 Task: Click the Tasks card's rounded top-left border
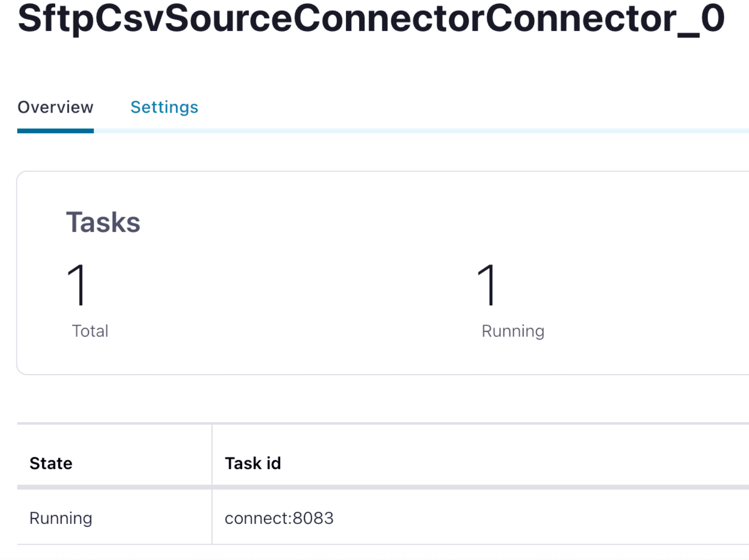[x=20, y=175]
